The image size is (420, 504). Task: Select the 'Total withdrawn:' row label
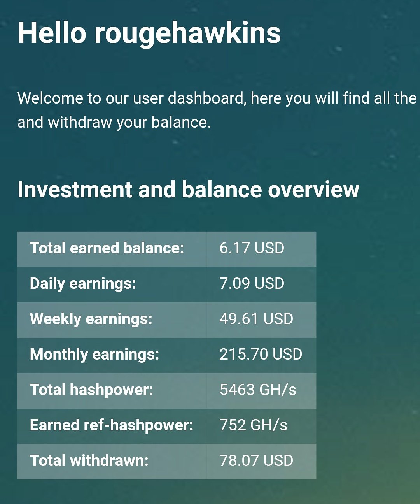pos(89,460)
